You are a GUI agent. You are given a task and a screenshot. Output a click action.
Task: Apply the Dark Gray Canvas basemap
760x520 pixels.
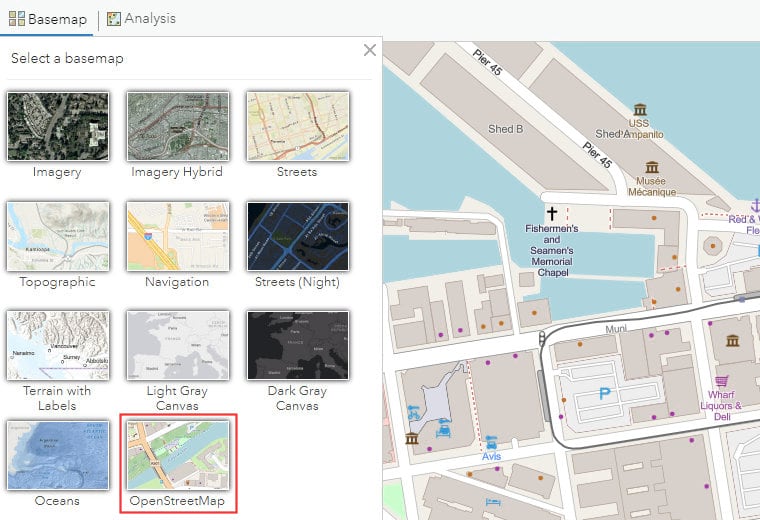297,345
